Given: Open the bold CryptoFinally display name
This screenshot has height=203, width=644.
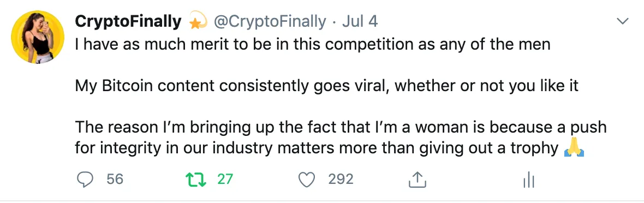Looking at the screenshot, I should [128, 21].
